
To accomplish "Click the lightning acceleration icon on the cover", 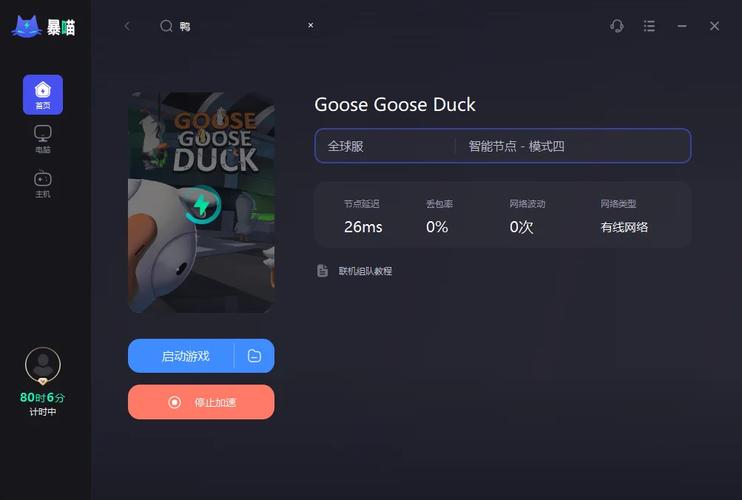I will tap(203, 205).
